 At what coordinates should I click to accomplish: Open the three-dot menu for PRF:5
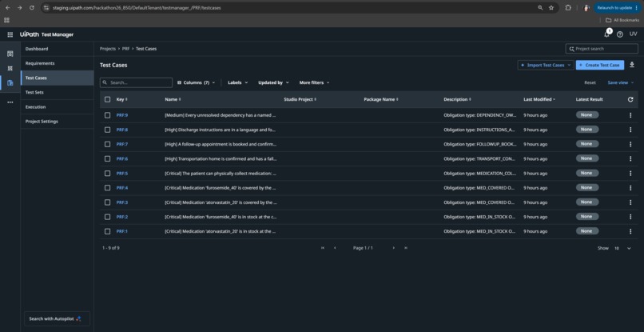pos(630,173)
